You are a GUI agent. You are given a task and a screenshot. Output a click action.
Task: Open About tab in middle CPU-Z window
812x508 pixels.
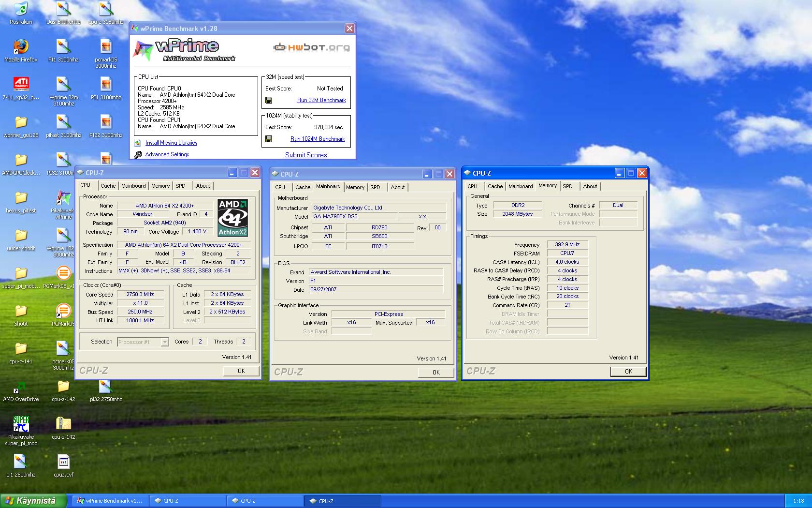click(398, 187)
